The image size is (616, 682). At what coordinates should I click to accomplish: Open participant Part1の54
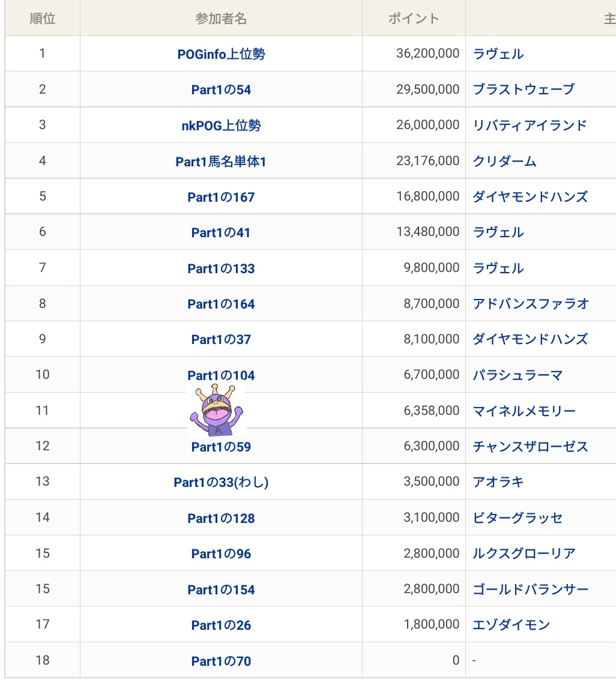point(221,90)
